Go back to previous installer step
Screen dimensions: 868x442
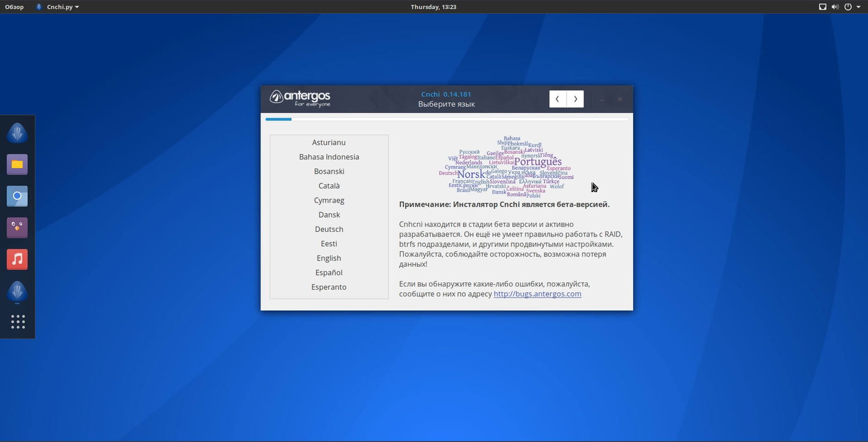(558, 99)
